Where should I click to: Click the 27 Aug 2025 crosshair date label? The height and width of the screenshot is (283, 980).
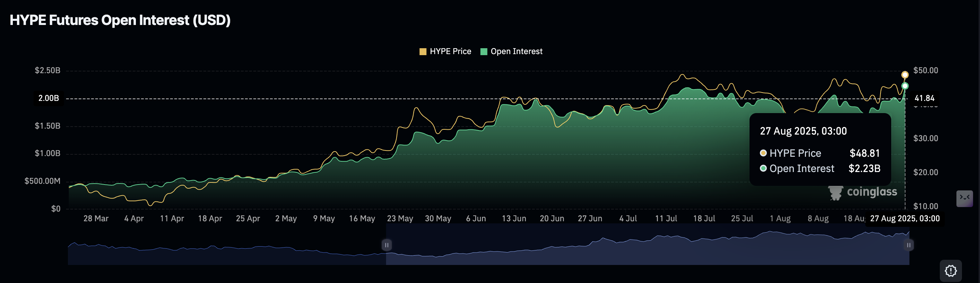tap(904, 218)
